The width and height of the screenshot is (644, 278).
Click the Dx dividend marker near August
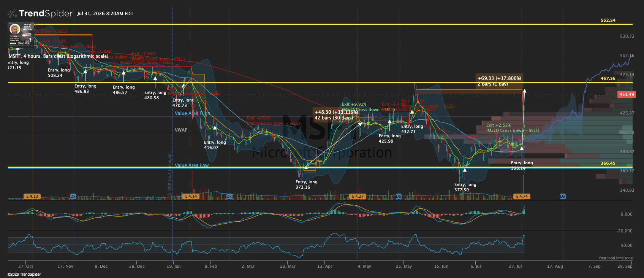tap(563, 197)
